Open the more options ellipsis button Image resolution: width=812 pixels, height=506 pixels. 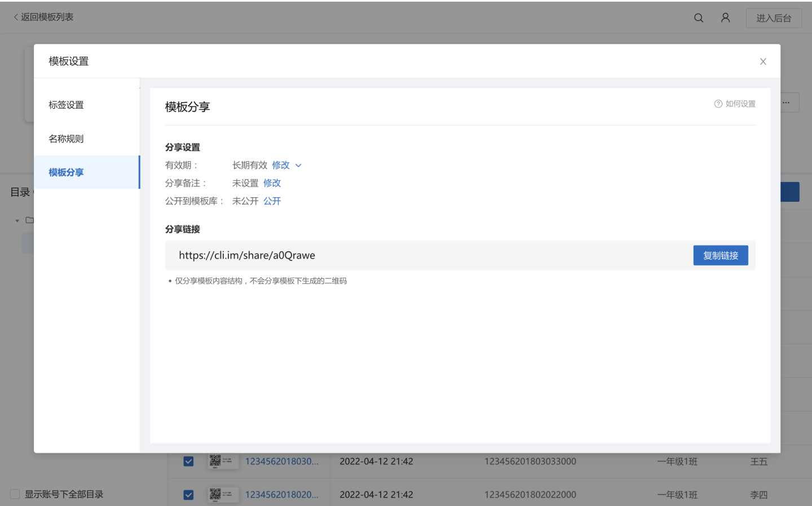[x=787, y=103]
